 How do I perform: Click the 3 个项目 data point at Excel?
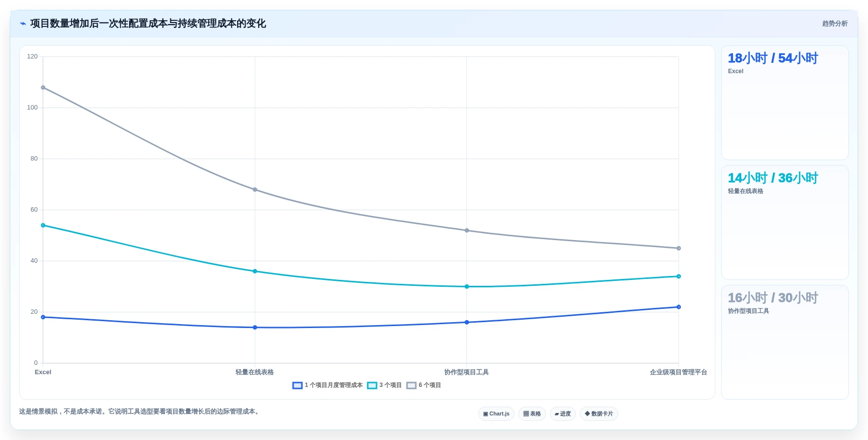tap(43, 225)
